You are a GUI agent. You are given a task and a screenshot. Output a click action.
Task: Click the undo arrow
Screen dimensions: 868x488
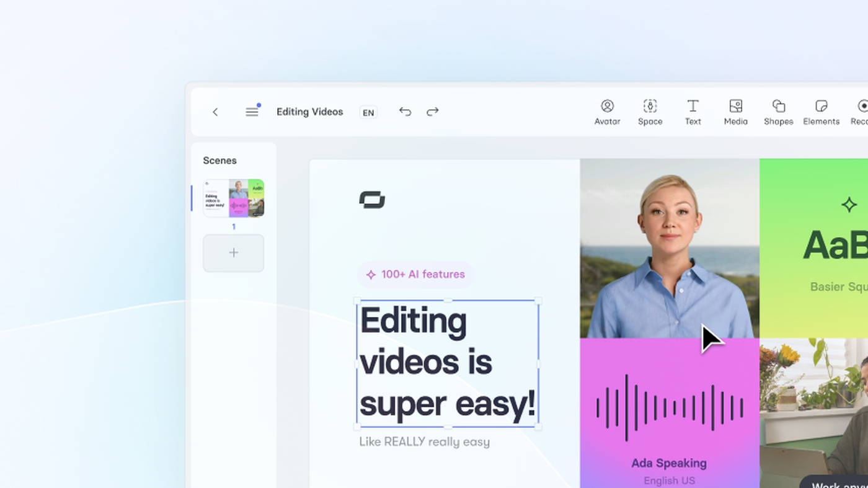tap(405, 112)
